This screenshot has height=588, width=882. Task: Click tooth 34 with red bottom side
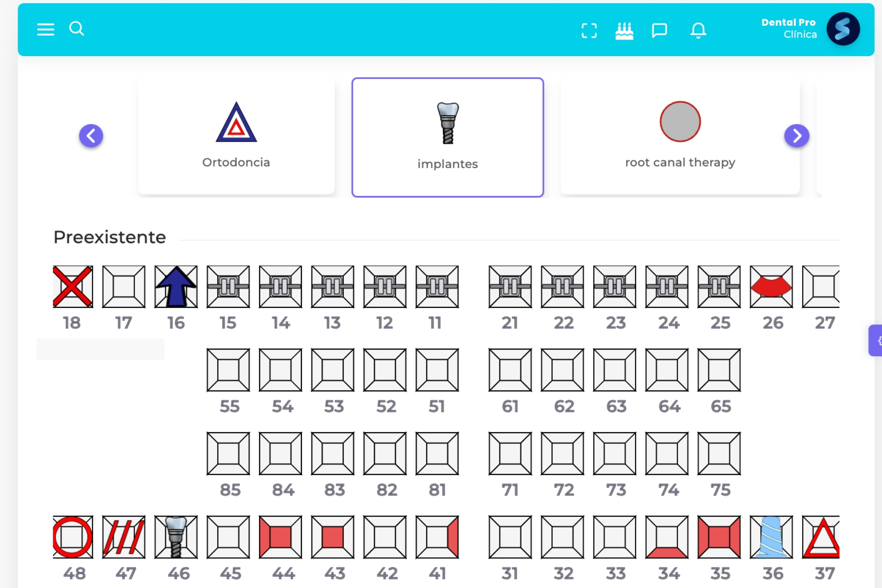(x=667, y=537)
